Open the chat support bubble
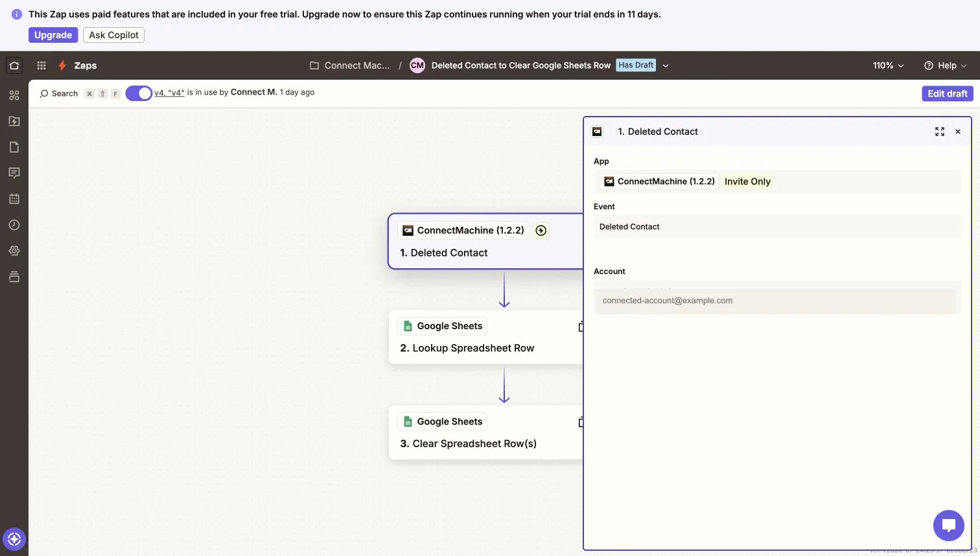Image resolution: width=980 pixels, height=556 pixels. tap(949, 525)
